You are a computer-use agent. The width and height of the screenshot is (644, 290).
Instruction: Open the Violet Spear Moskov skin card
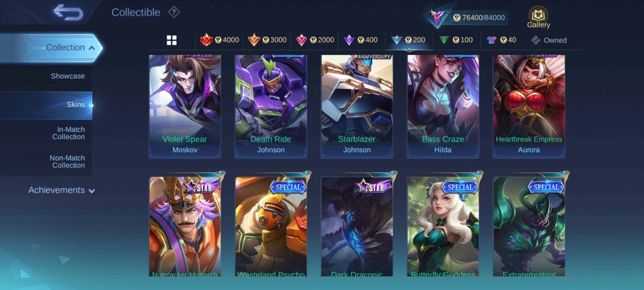[185, 106]
